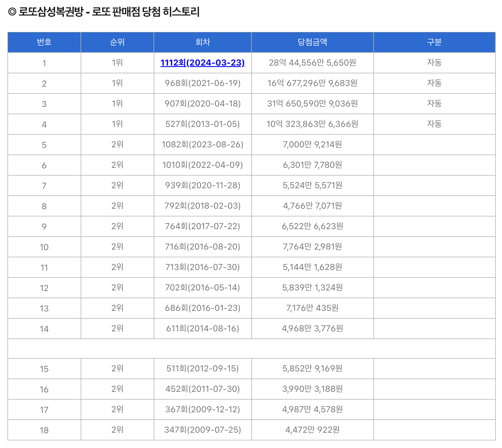Image resolution: width=502 pixels, height=448 pixels.
Task: Click the 347회(2009-07-25) round cell
Action: point(202,430)
